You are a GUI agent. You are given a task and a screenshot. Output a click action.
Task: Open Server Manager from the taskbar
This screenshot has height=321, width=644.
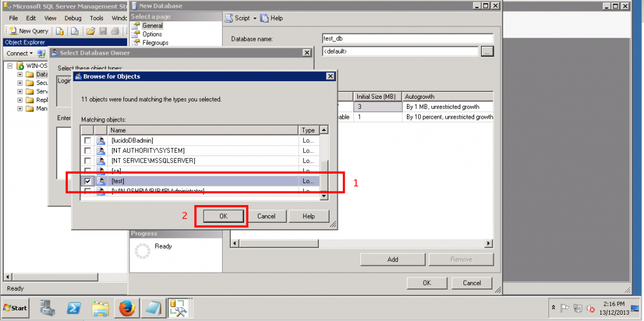pos(47,308)
